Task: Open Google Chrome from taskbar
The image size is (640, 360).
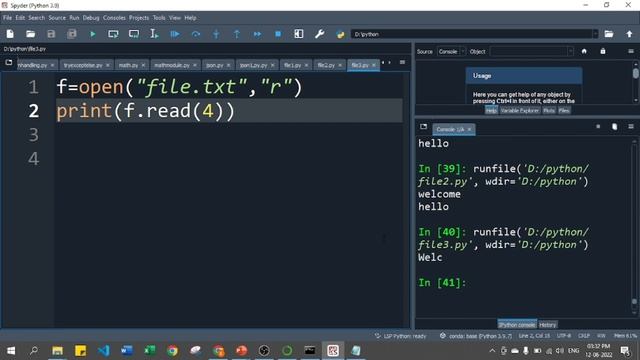Action: click(172, 351)
